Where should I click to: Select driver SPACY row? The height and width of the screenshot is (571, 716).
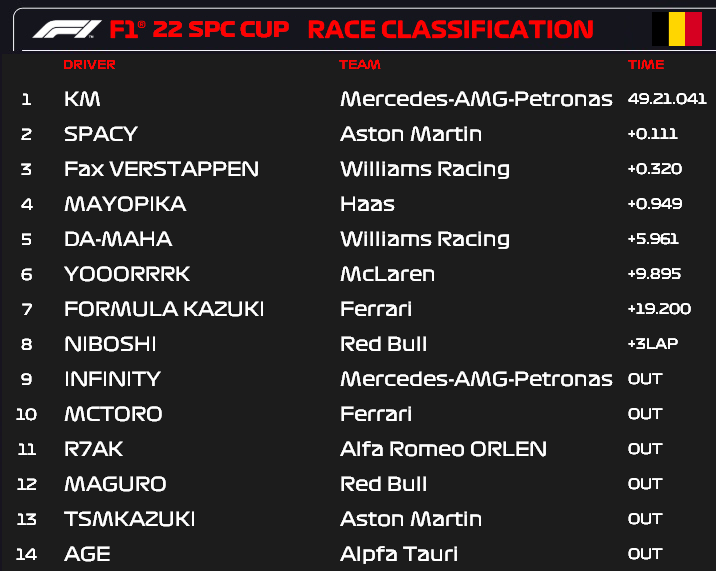[358, 134]
